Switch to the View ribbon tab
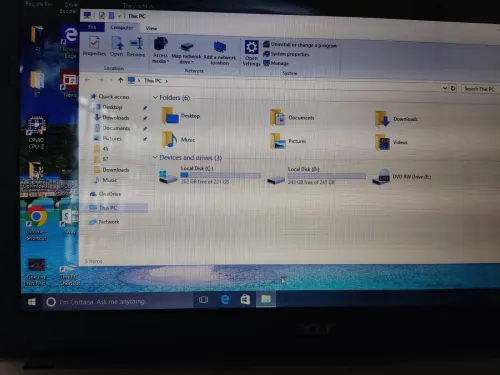Screen dimensions: 500x375 coord(151,29)
